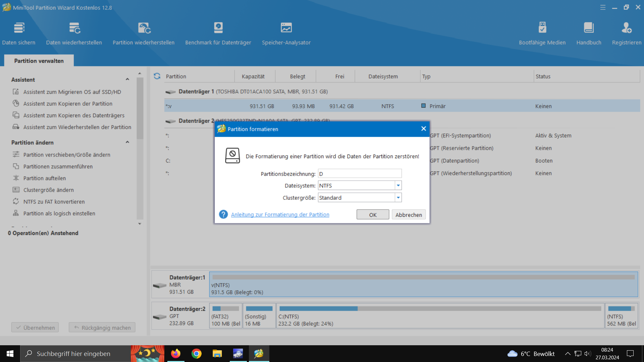
Task: Click the Daten sichern toolbar icon
Action: (x=19, y=28)
